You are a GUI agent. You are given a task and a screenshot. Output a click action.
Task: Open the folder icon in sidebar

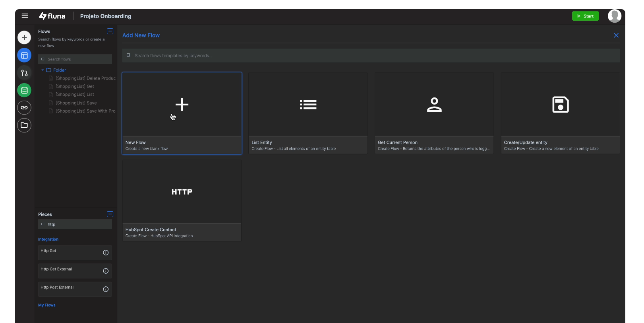pyautogui.click(x=24, y=125)
